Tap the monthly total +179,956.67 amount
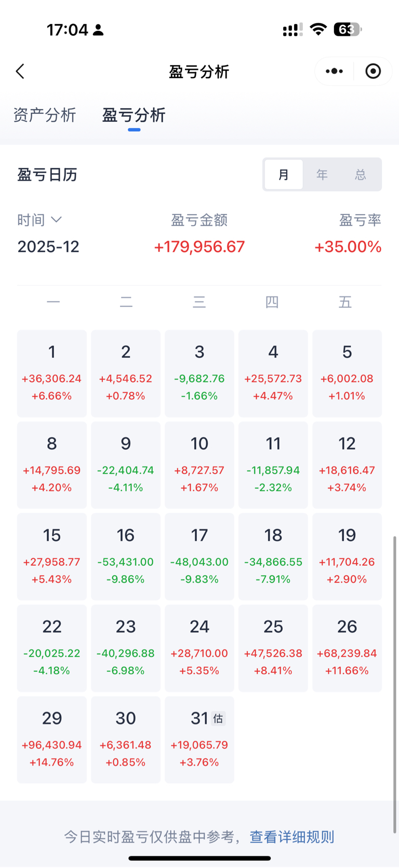This screenshot has height=868, width=399. (x=199, y=247)
